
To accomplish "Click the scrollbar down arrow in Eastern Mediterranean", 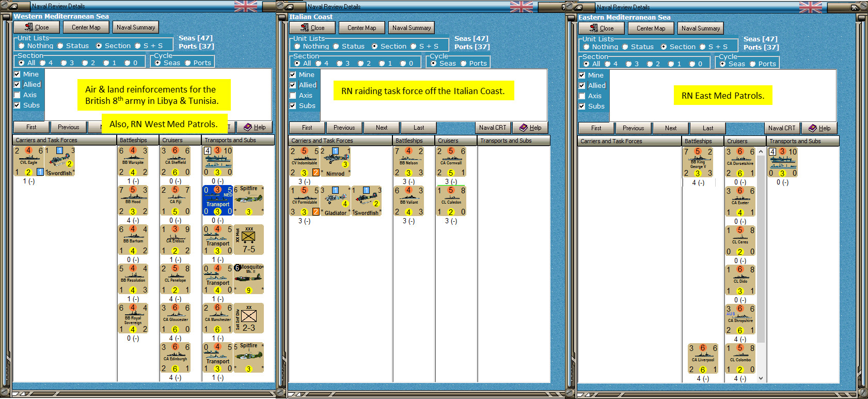I will [x=761, y=378].
